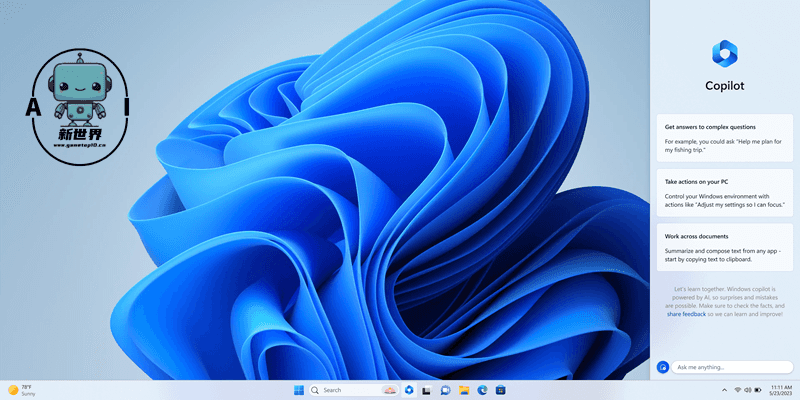
Task: Select "Work across documents" card
Action: pyautogui.click(x=724, y=247)
